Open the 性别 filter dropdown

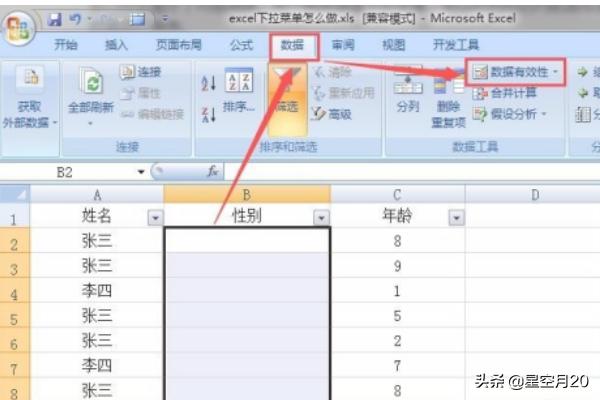coord(321,218)
